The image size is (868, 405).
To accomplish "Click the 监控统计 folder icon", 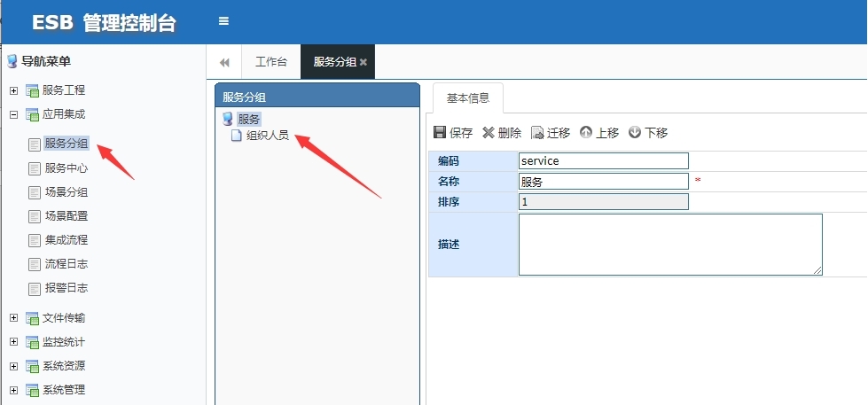I will tap(32, 342).
